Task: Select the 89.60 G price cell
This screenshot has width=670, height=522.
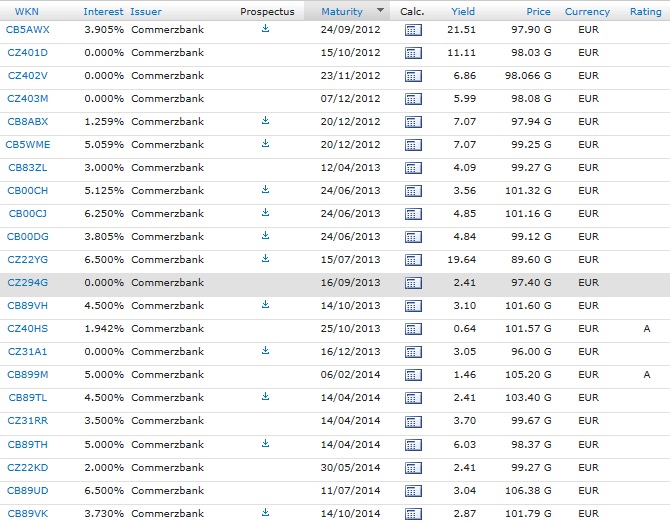Action: 531,259
